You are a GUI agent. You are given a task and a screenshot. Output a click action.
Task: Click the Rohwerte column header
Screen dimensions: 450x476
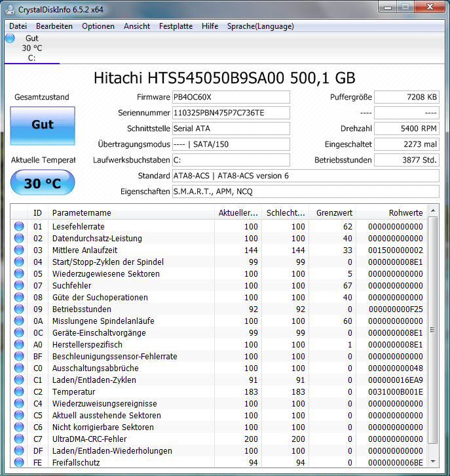(x=392, y=213)
